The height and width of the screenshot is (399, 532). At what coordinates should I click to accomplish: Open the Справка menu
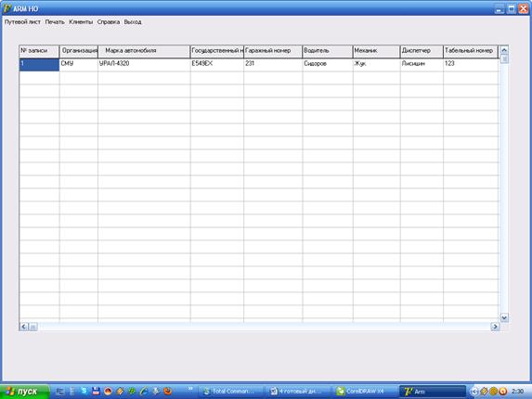pyautogui.click(x=109, y=22)
